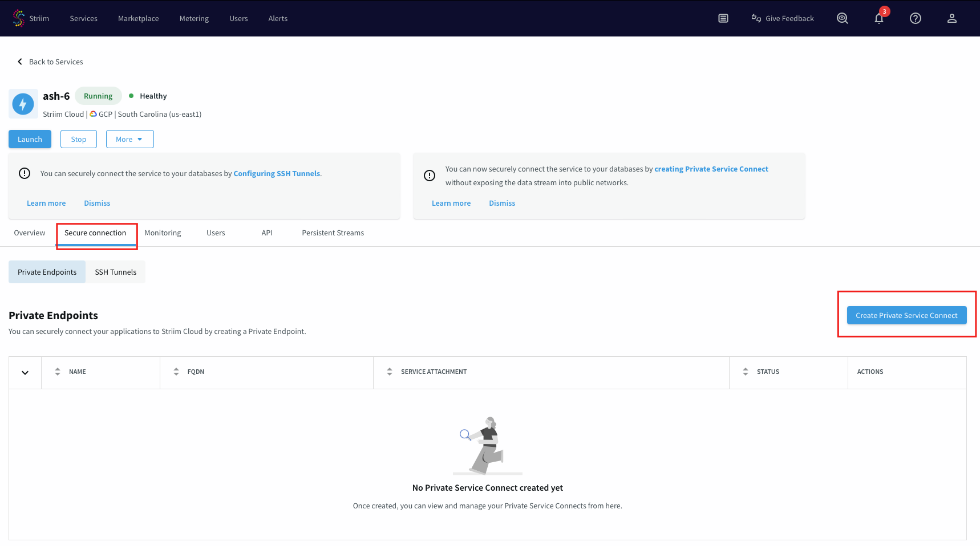Click sort arrows beside SERVICE ATTACHMENT

[x=389, y=372]
